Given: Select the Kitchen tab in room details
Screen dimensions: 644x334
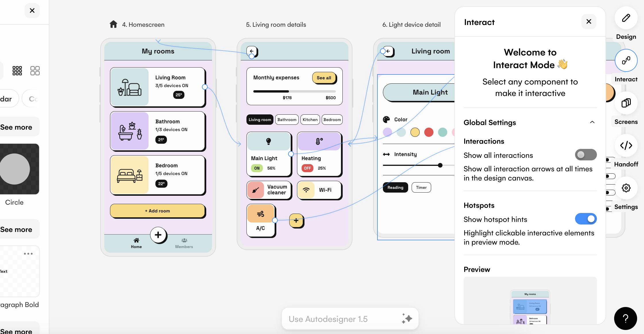Looking at the screenshot, I should click(310, 120).
